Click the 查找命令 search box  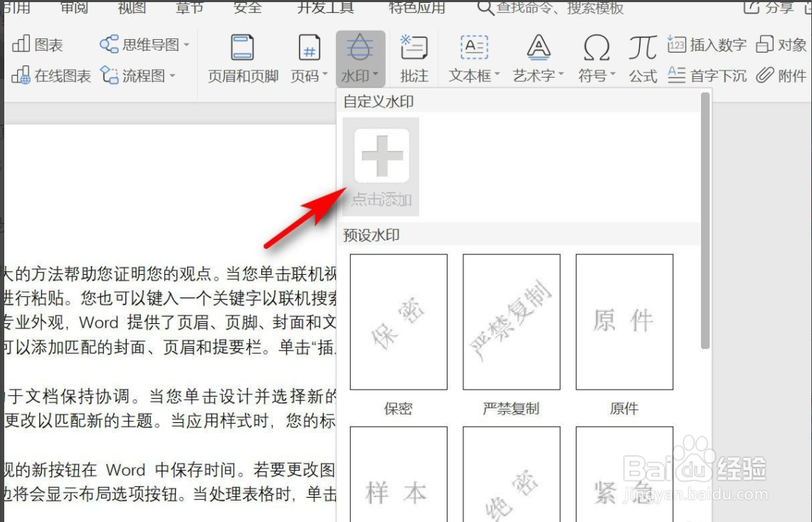560,7
